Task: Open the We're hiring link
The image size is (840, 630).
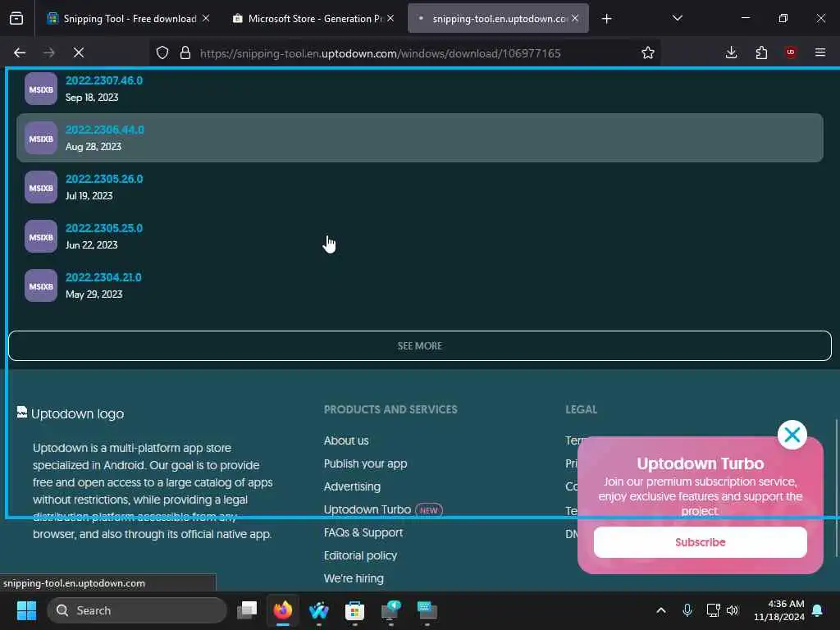Action: 354,578
